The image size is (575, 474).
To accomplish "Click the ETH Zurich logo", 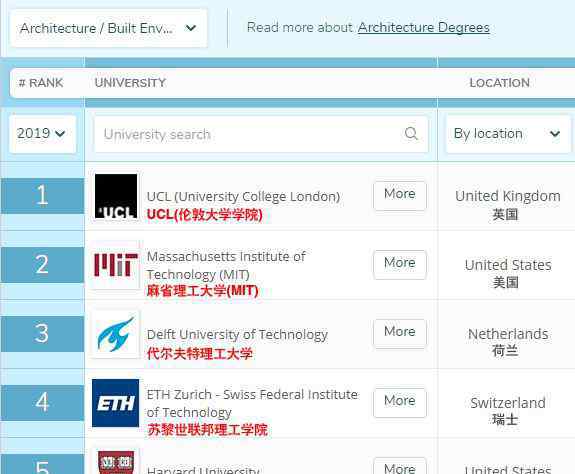I will pyautogui.click(x=116, y=403).
